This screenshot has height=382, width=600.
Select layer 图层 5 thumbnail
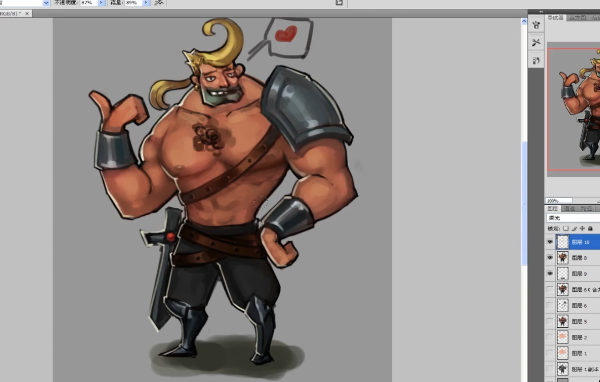tap(562, 322)
